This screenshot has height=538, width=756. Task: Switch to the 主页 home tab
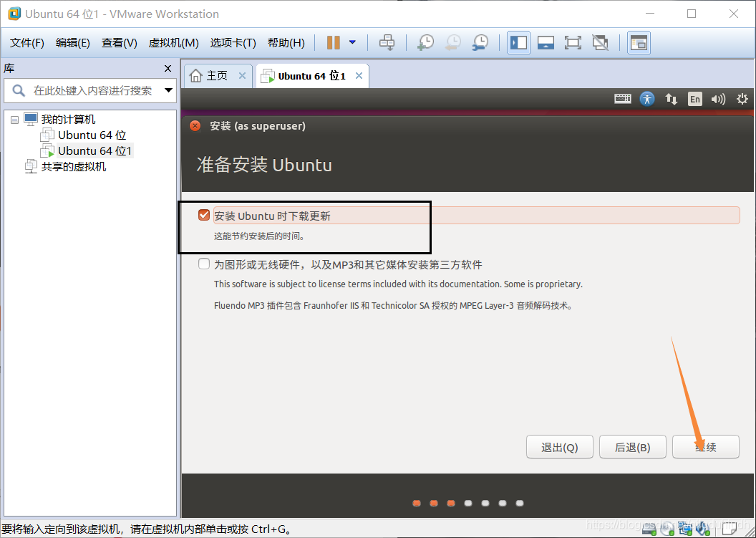click(x=217, y=76)
